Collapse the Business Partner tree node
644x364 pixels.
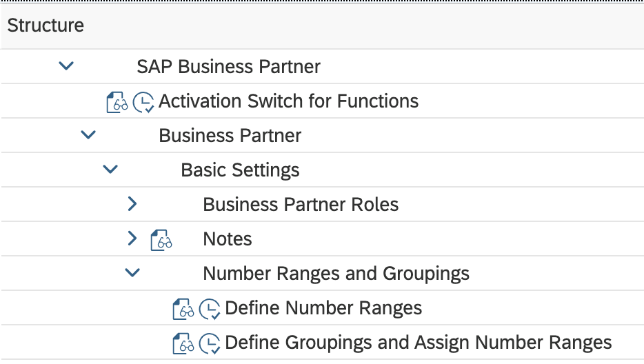(x=88, y=136)
